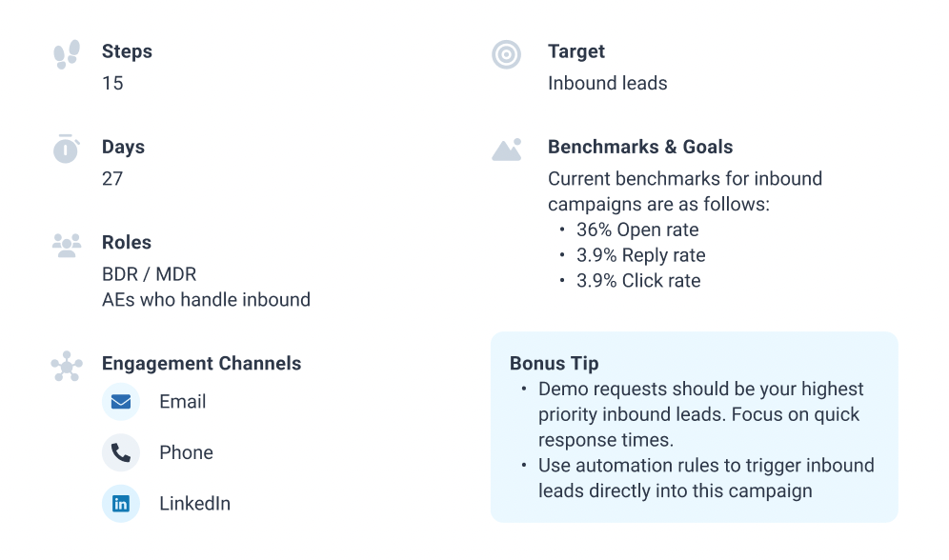Click the Email channel label
Viewport: 949px width, 560px height.
click(x=183, y=402)
